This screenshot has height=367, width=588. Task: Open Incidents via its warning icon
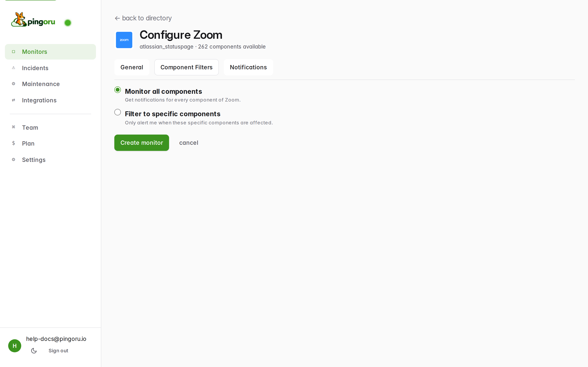pyautogui.click(x=13, y=68)
